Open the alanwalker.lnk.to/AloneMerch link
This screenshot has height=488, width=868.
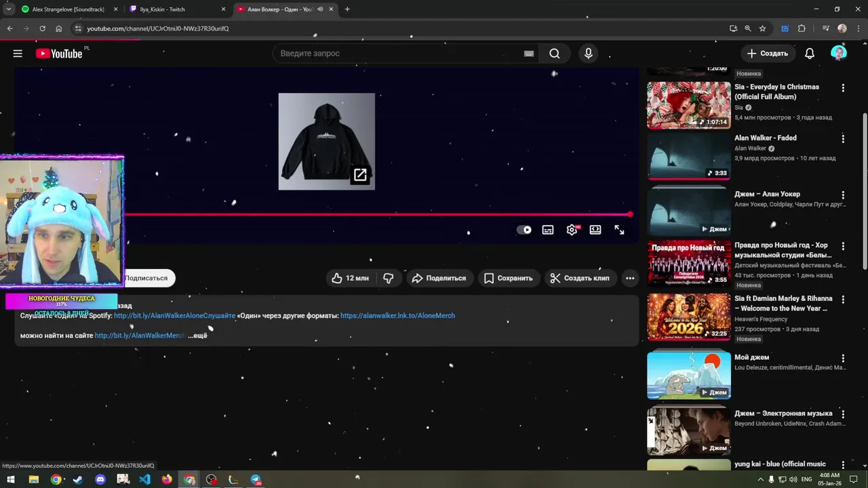point(397,316)
